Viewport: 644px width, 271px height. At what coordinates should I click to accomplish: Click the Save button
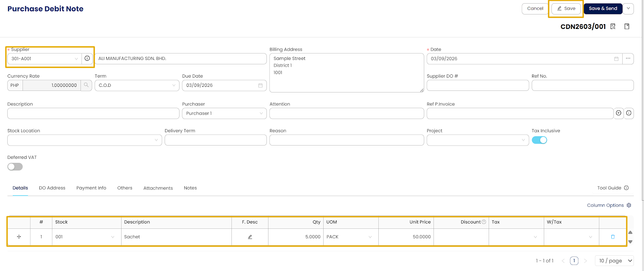click(x=566, y=8)
